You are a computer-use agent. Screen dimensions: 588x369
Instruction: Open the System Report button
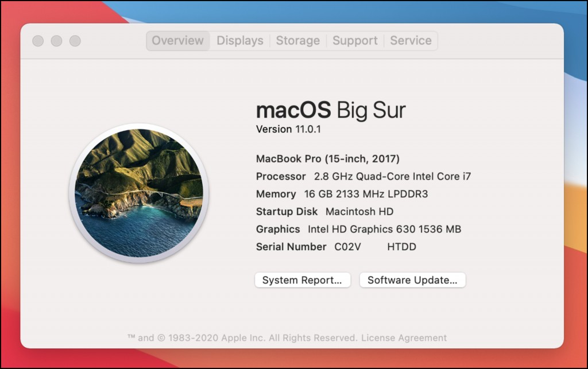[303, 280]
